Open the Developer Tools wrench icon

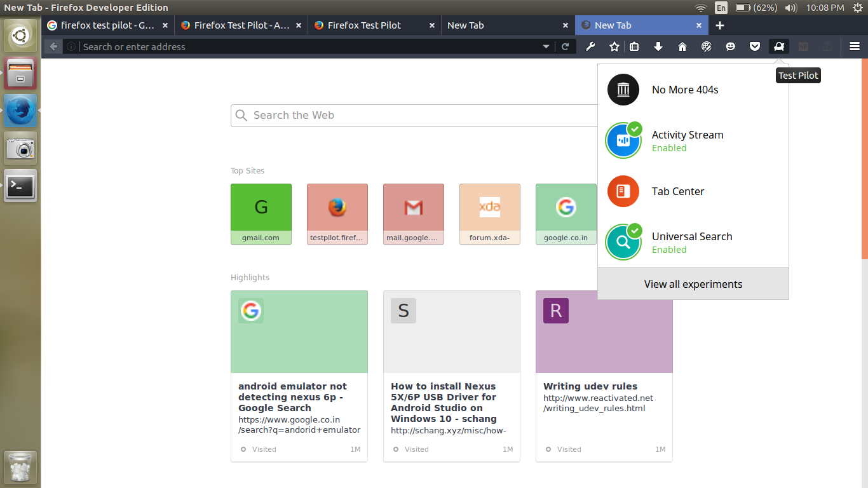pyautogui.click(x=590, y=46)
